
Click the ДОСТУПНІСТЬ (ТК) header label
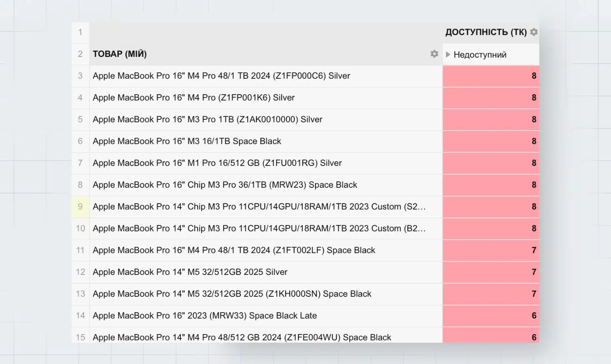486,32
